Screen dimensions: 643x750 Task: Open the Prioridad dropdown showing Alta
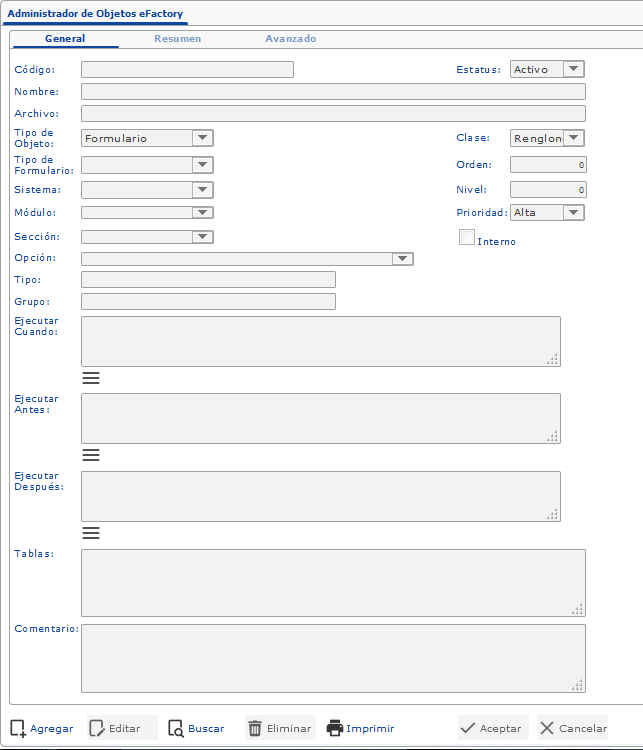coord(547,212)
